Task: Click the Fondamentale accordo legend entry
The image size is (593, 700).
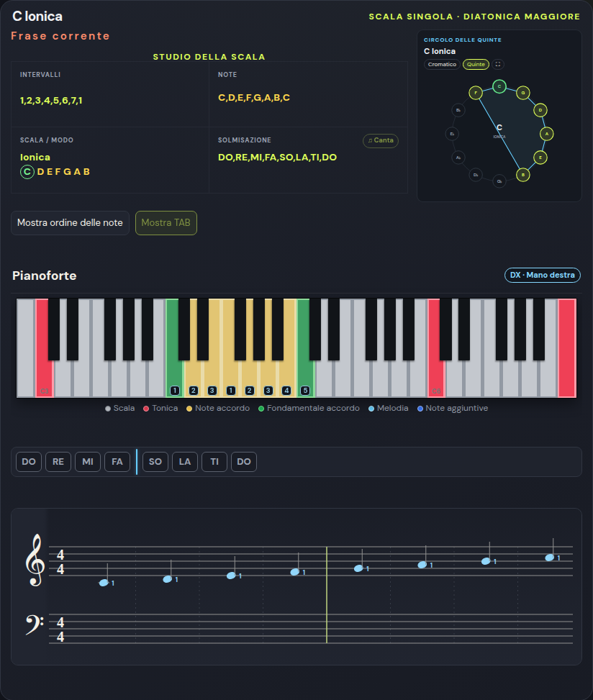Action: click(x=309, y=408)
